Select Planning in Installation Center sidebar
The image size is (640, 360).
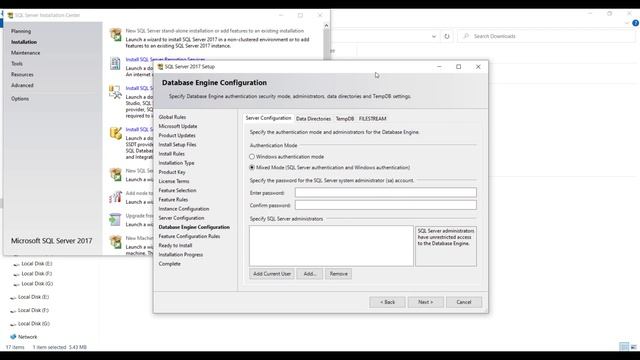click(21, 31)
